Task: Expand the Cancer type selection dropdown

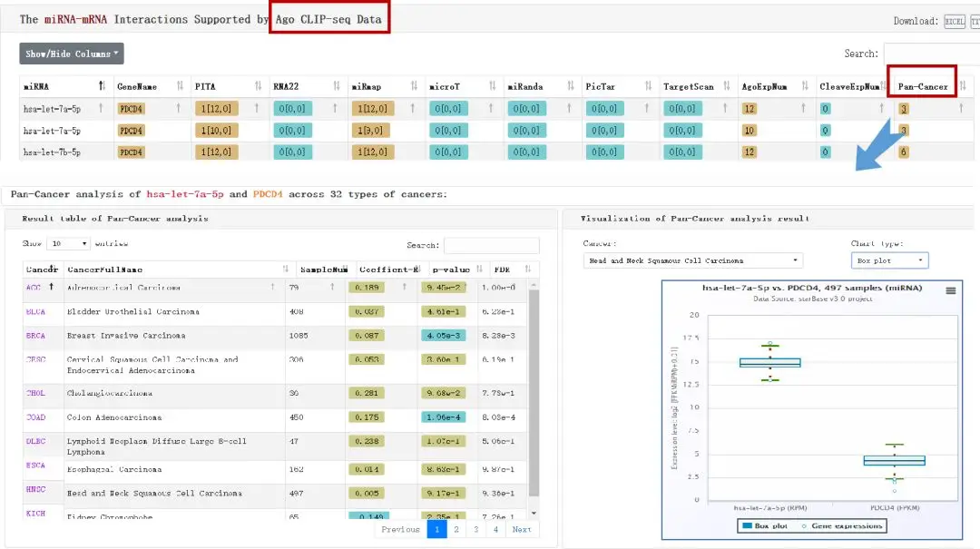Action: pyautogui.click(x=692, y=260)
